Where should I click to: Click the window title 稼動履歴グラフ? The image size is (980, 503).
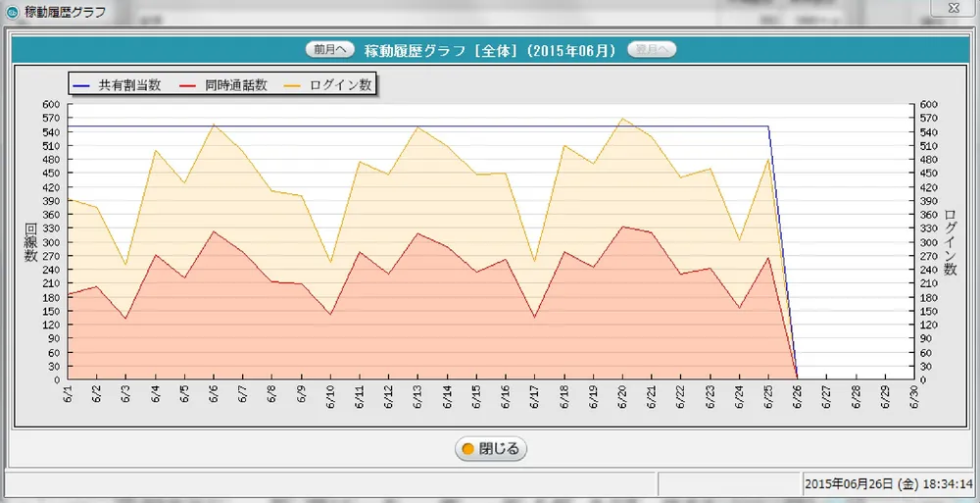(x=65, y=11)
